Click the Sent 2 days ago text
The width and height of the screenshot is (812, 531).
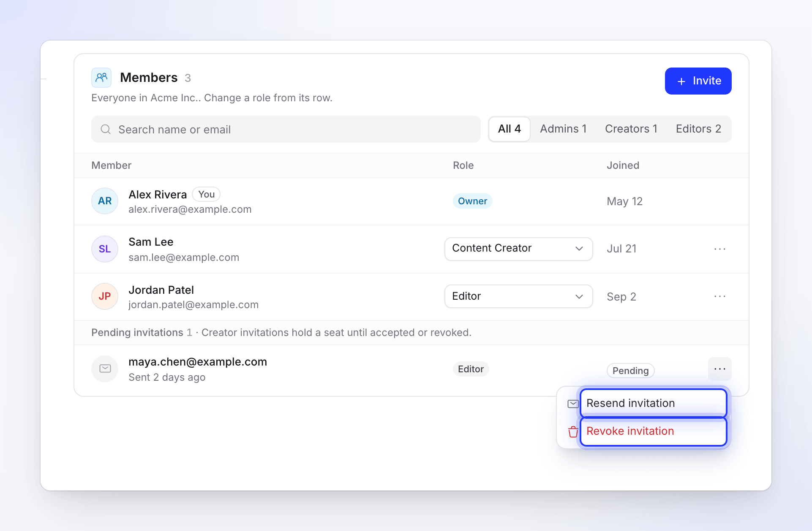167,377
